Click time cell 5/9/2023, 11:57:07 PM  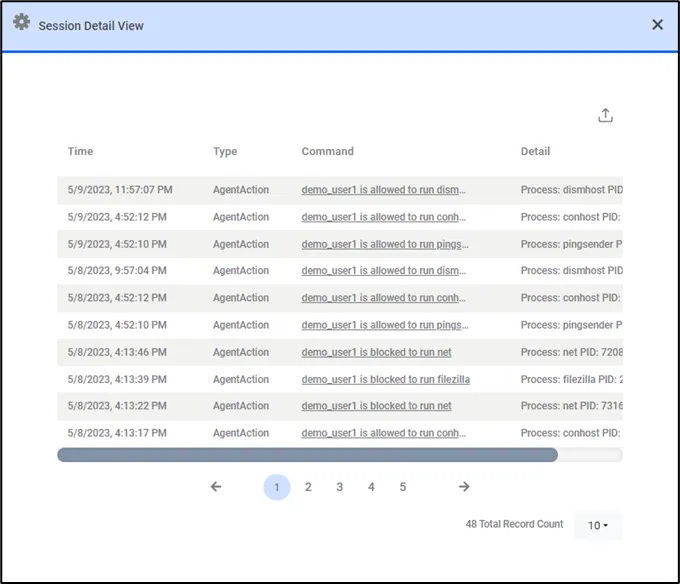pyautogui.click(x=120, y=190)
